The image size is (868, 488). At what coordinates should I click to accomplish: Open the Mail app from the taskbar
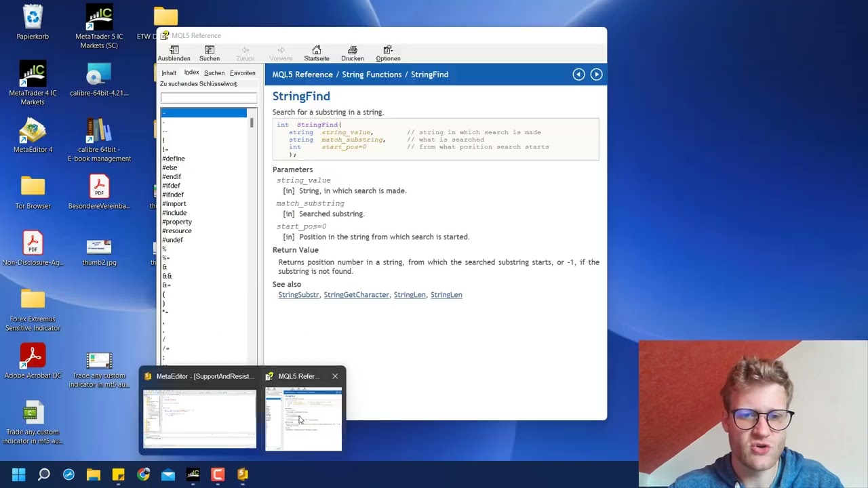point(168,474)
